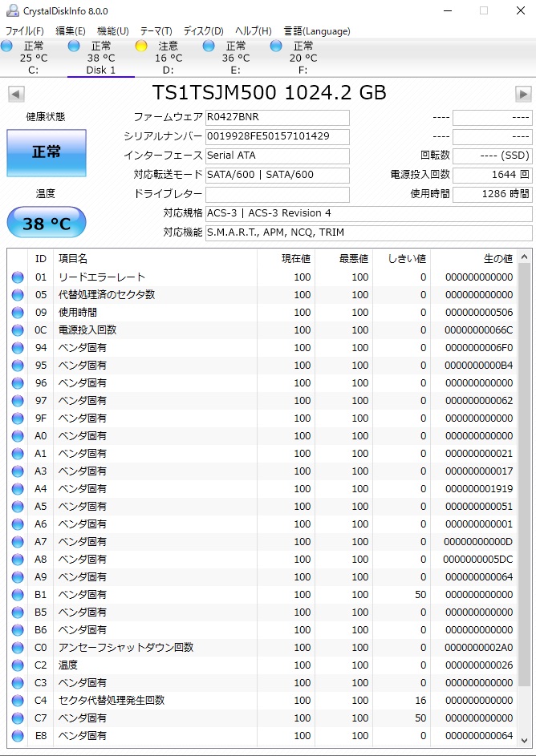Click the status icon of row A8
The width and height of the screenshot is (536, 756).
[18, 560]
